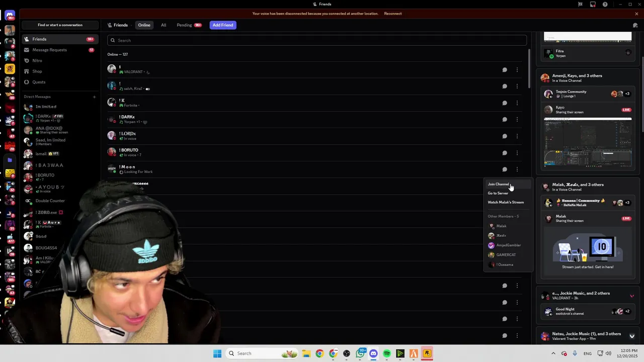Switch to the Pending friends tab
Screen dimensions: 644x362
coord(189,25)
